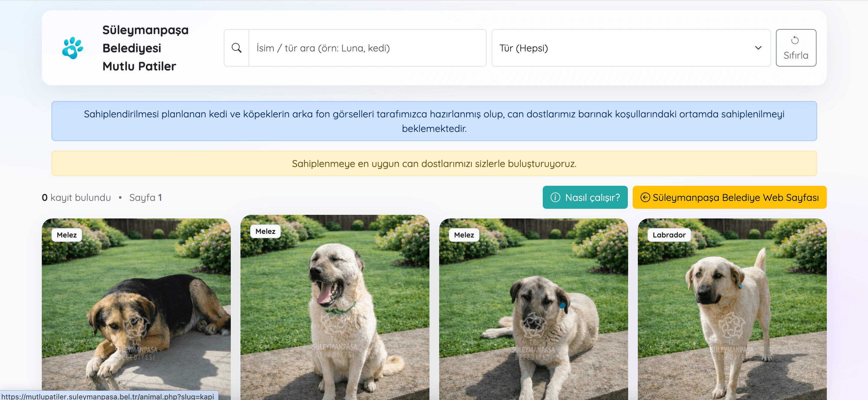This screenshot has height=400, width=868.
Task: Click the status bar URL mutlupatiler.suleymanpasa.bel.tr
Action: [x=108, y=396]
